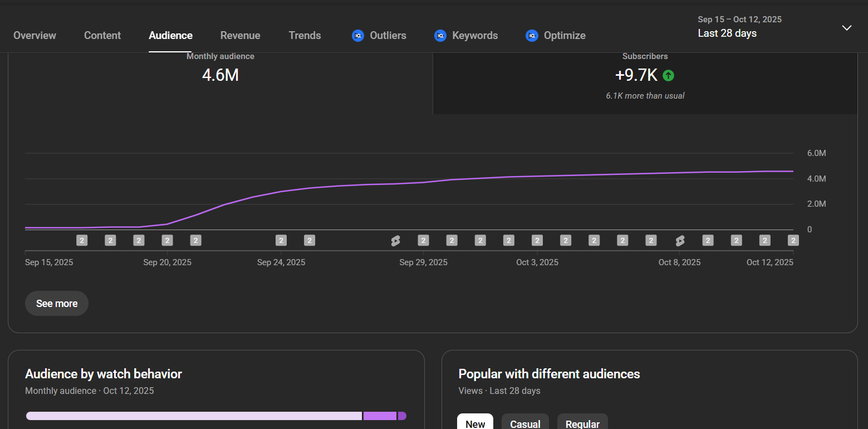Viewport: 868px width, 429px height.
Task: Click the green up-arrow next to +9.7K subscribers
Action: point(668,75)
